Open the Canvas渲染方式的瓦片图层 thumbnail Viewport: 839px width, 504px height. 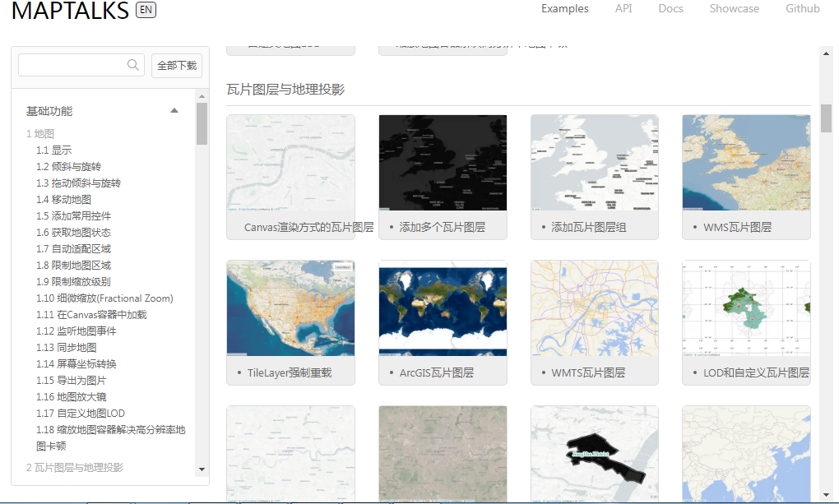tap(290, 163)
